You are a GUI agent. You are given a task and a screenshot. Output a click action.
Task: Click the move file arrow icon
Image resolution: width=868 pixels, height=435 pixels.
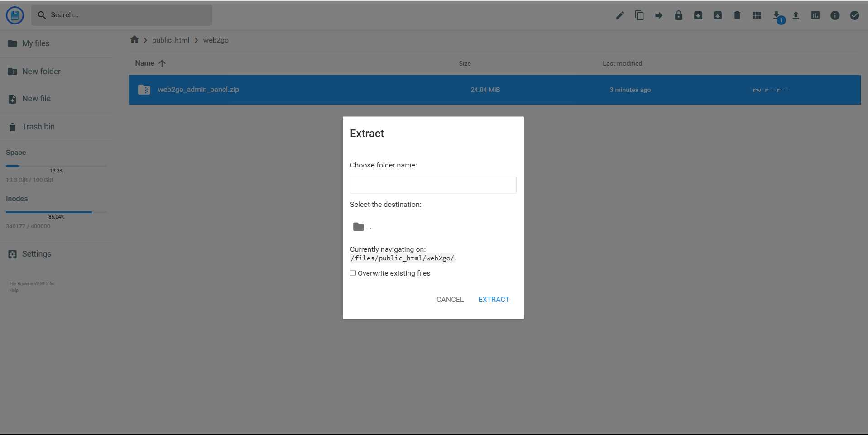pyautogui.click(x=659, y=16)
